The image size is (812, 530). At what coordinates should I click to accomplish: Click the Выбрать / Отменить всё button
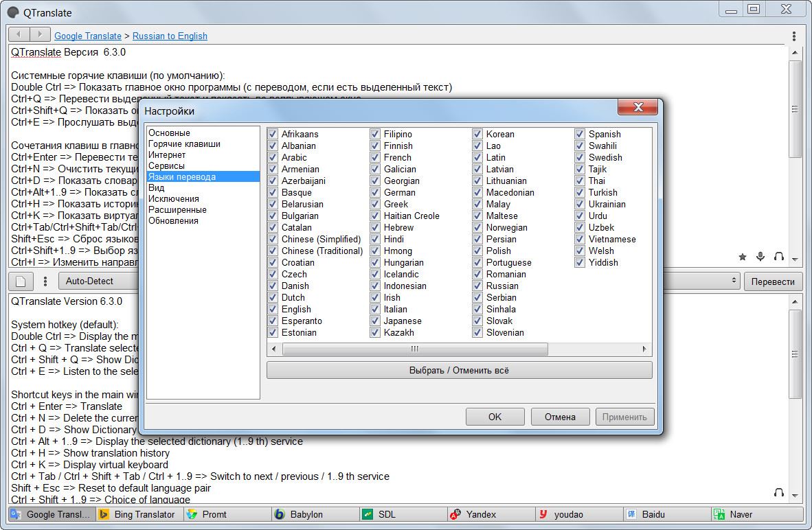point(460,371)
